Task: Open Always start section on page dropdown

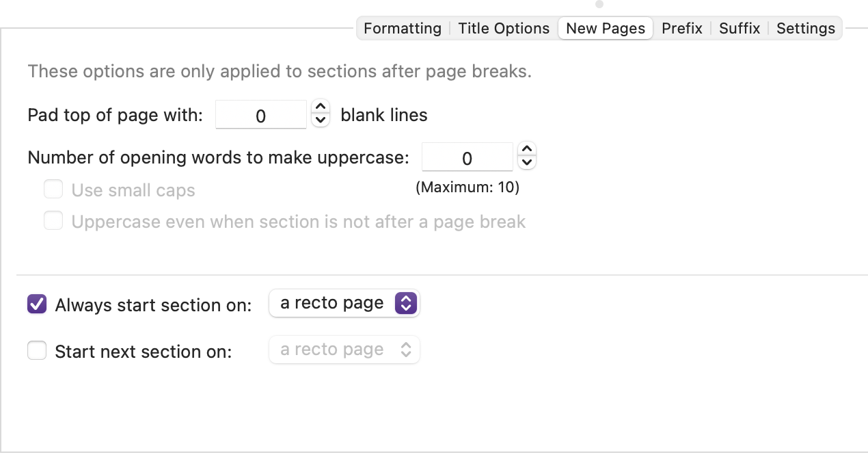Action: (344, 303)
